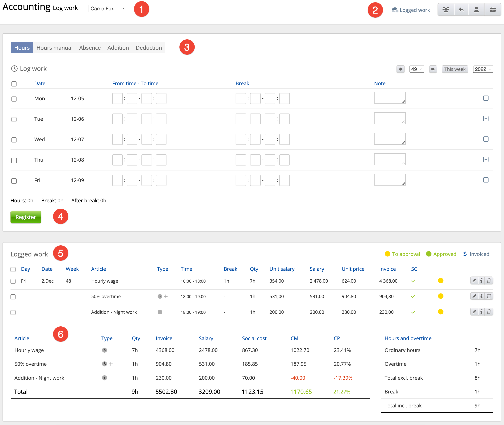
Task: Open the Hours manual tab
Action: [x=54, y=48]
